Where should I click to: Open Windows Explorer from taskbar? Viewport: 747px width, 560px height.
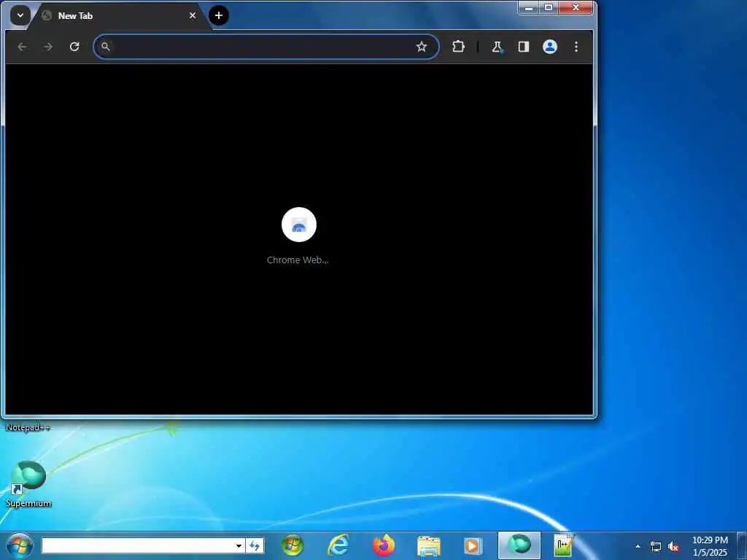428,545
